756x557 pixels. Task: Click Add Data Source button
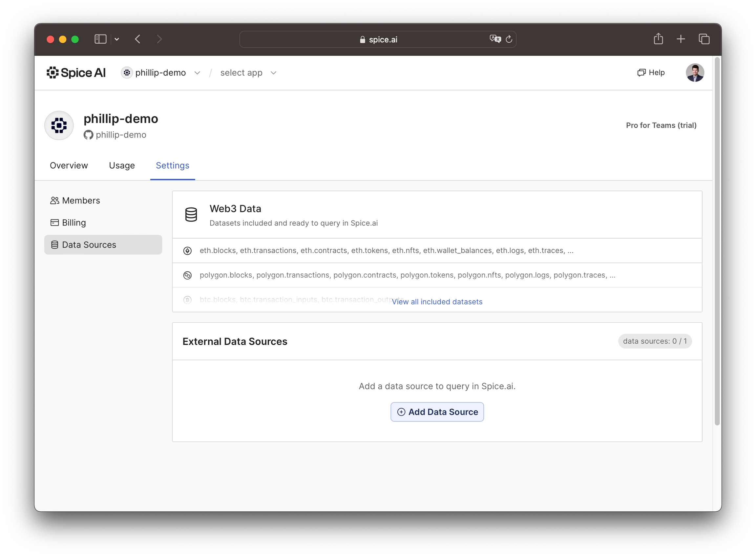437,412
